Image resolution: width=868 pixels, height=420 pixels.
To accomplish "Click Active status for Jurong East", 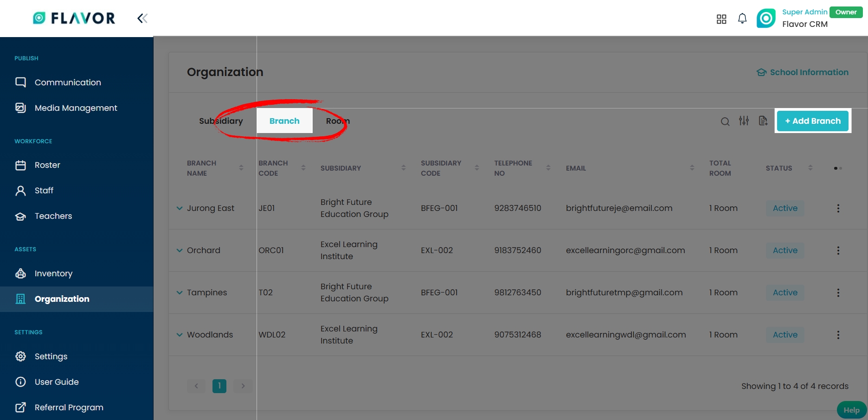I will tap(785, 209).
